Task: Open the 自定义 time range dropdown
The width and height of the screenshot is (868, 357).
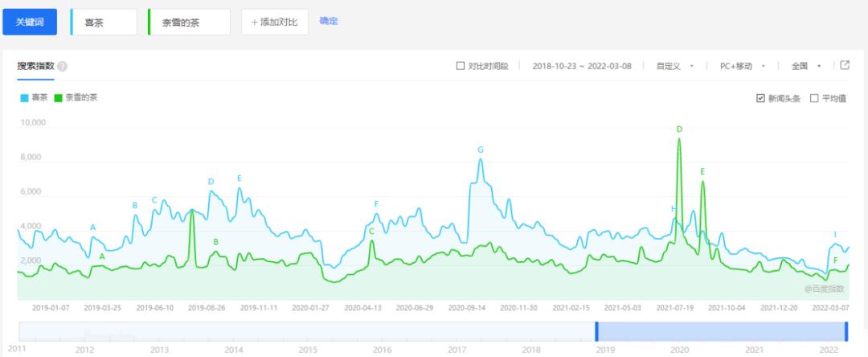Action: click(x=674, y=66)
